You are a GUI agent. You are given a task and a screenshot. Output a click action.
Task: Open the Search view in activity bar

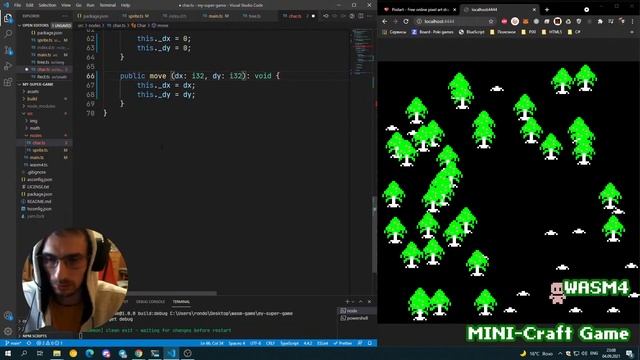[x=8, y=34]
